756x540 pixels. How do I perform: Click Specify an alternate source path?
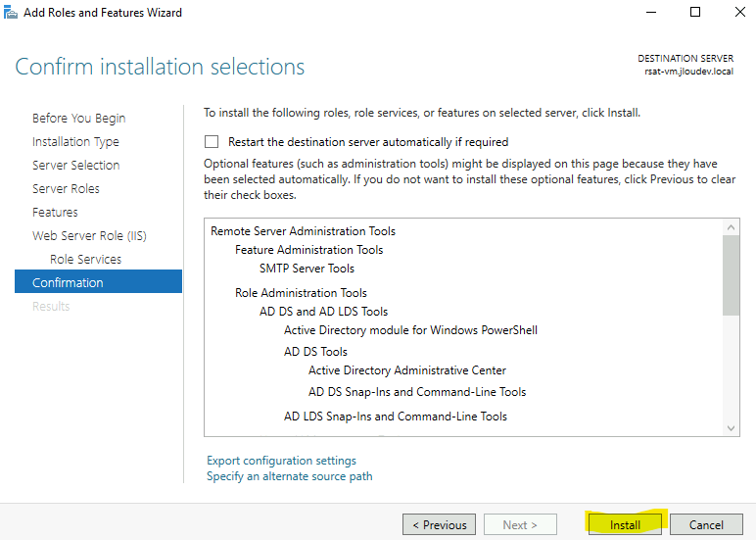click(289, 476)
